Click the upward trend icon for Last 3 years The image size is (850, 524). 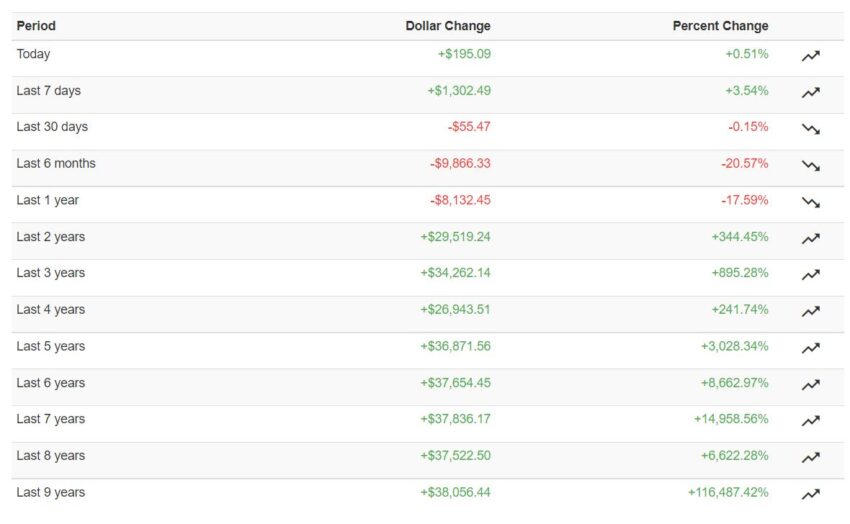(x=810, y=275)
